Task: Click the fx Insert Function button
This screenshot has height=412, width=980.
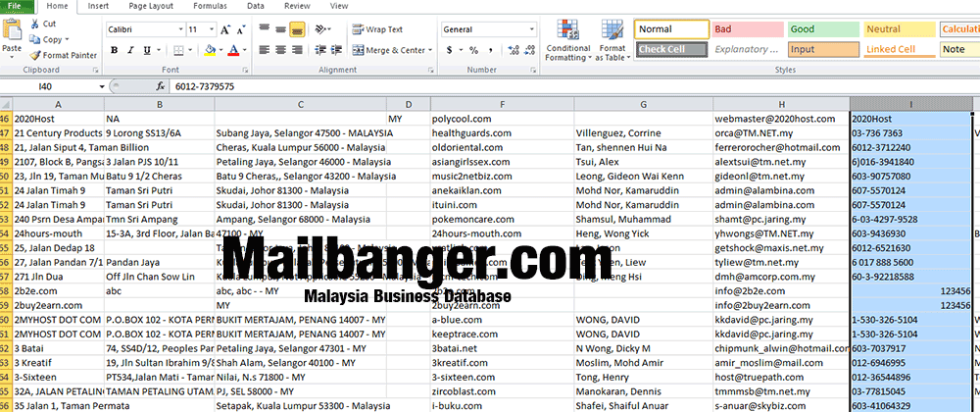Action: (161, 86)
